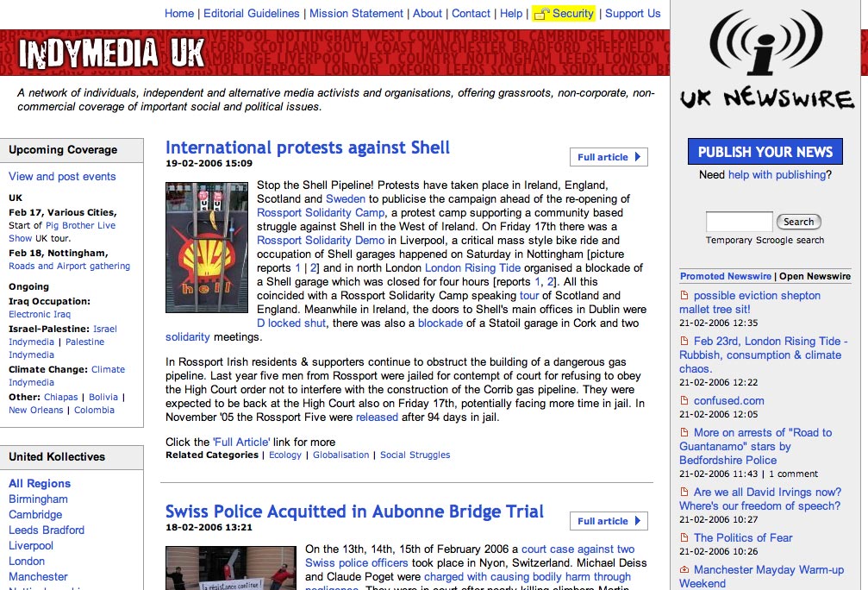This screenshot has height=590, width=868.
Task: Follow the 'View and post events' link
Action: [x=62, y=177]
